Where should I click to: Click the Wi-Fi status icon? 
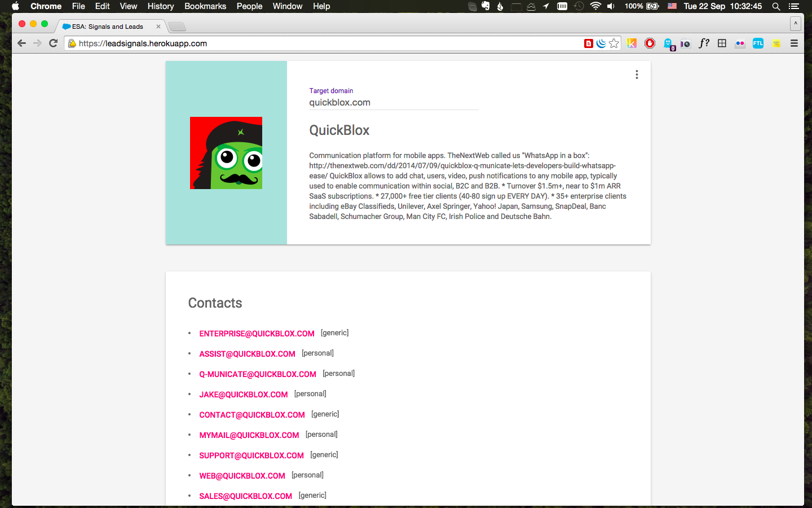595,6
